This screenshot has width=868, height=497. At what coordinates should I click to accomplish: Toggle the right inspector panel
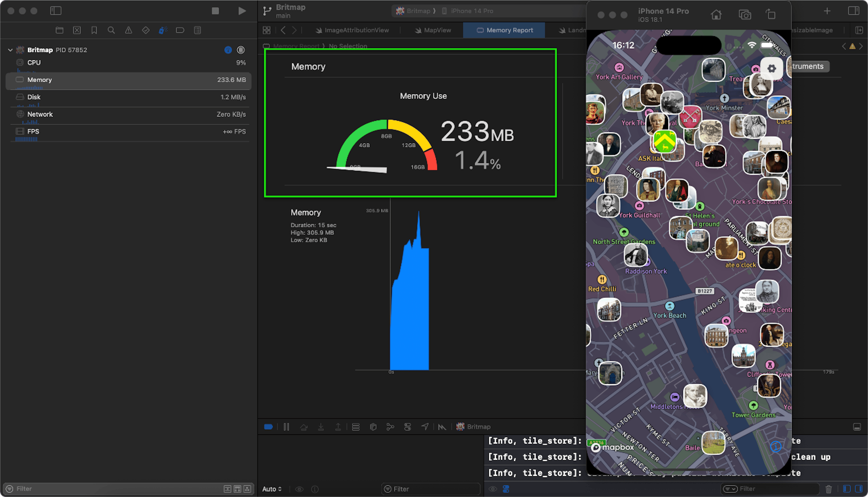[853, 11]
